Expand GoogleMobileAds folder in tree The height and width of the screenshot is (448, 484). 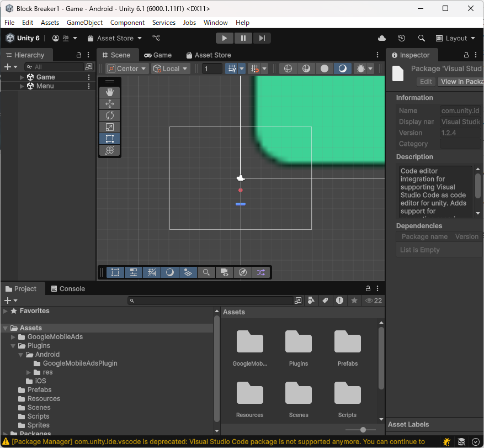point(13,337)
